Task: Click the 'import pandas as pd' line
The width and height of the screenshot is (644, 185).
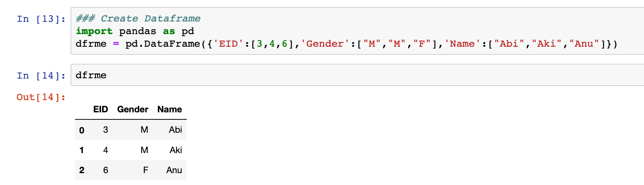Action: (135, 31)
